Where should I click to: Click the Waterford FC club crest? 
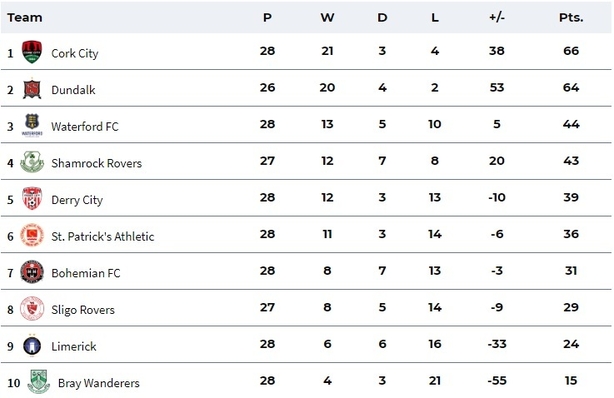(32, 125)
